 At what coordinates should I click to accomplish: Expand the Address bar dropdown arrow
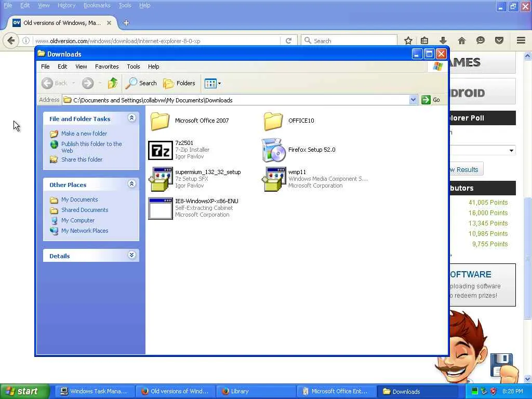413,100
